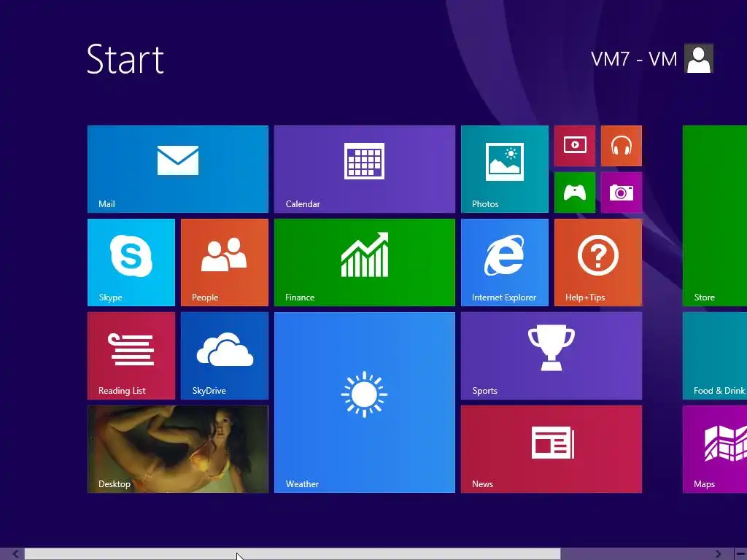Open the Sports tile

[551, 356]
